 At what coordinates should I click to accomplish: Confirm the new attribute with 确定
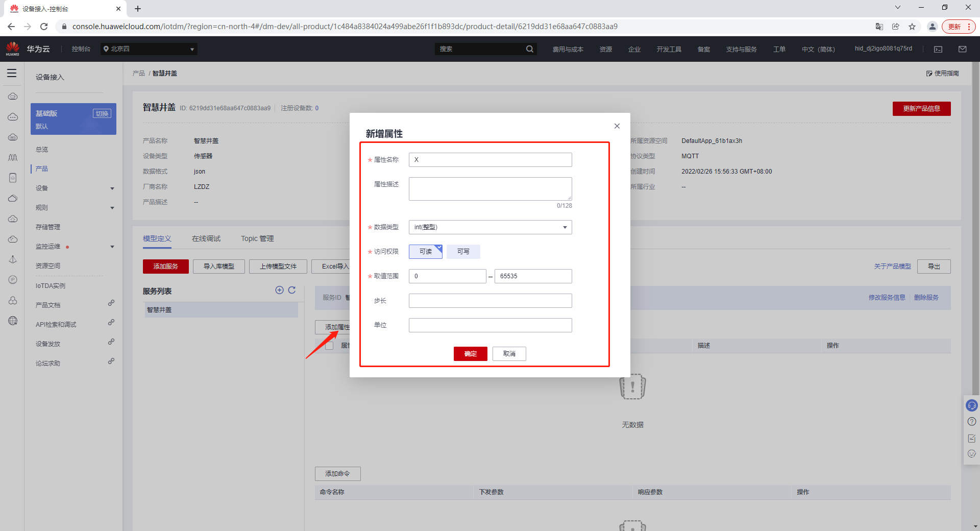[x=470, y=354]
